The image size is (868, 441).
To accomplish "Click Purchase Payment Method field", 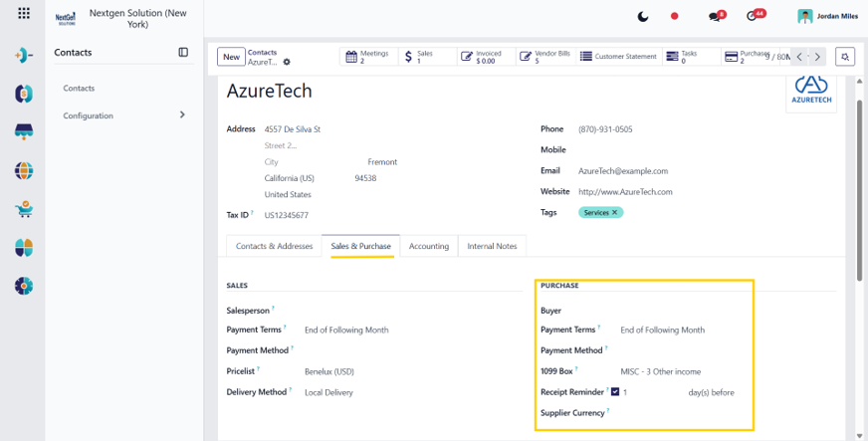I will tap(684, 350).
